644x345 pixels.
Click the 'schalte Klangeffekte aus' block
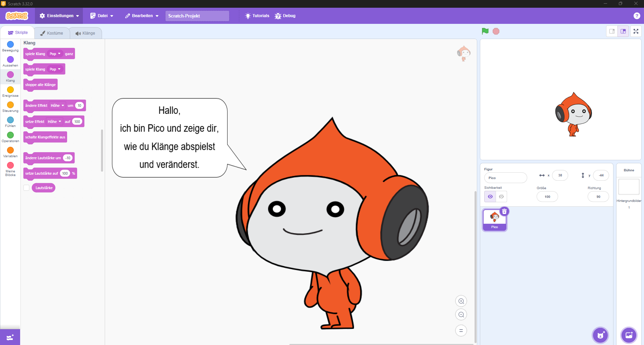tap(45, 137)
